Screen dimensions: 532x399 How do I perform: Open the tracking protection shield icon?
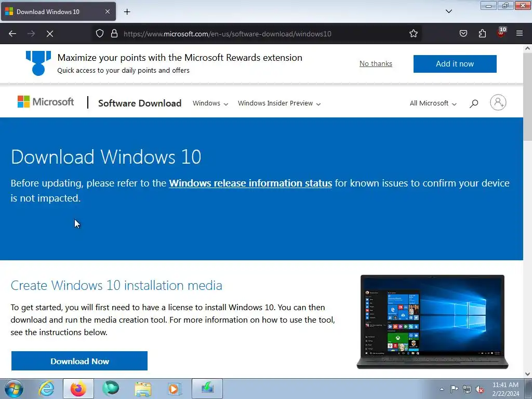click(x=99, y=34)
